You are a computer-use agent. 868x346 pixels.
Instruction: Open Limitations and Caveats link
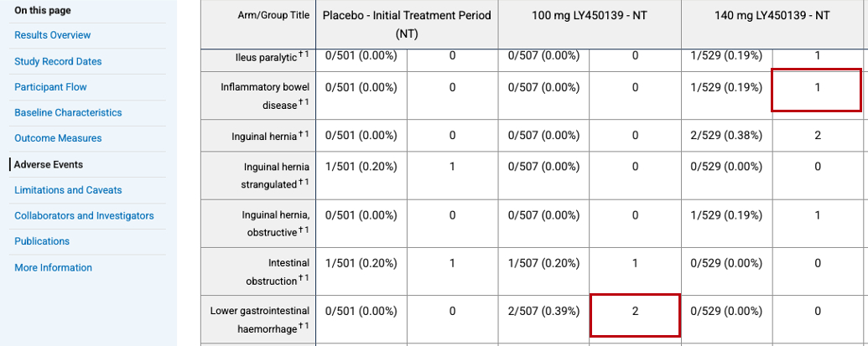coord(68,190)
